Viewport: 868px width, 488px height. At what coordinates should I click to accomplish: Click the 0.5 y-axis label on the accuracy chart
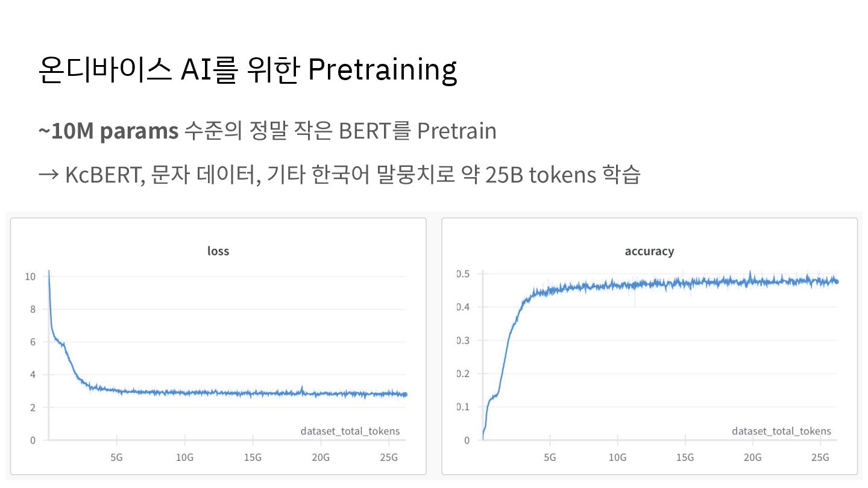point(461,274)
